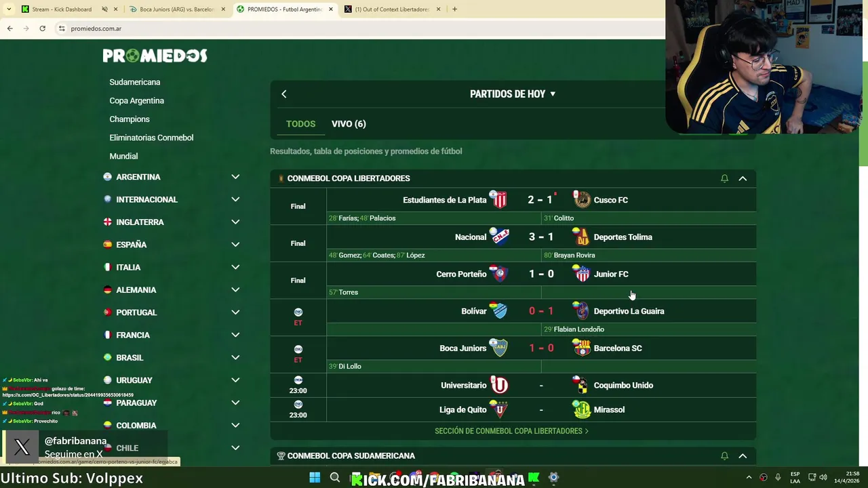Expand the Portugal sidebar section

235,312
